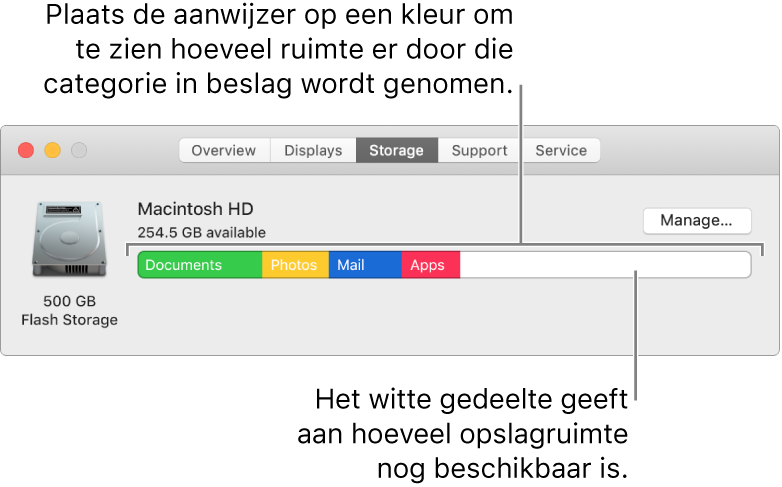
Task: Click the 500 GB Flash Storage label
Action: [x=69, y=310]
